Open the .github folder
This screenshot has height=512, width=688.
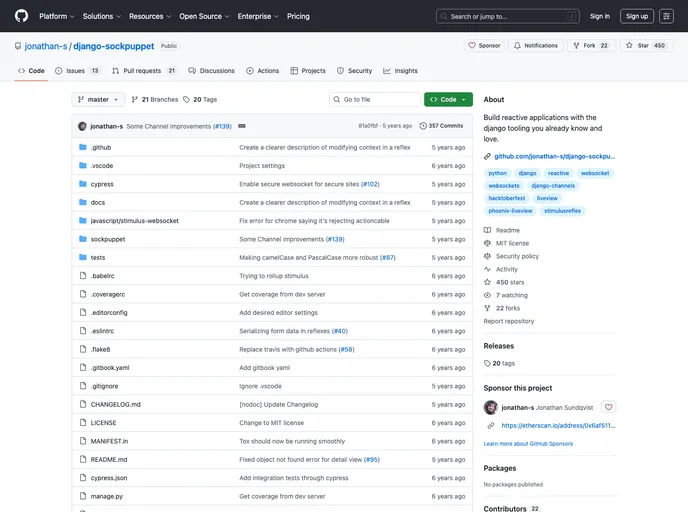pyautogui.click(x=101, y=147)
